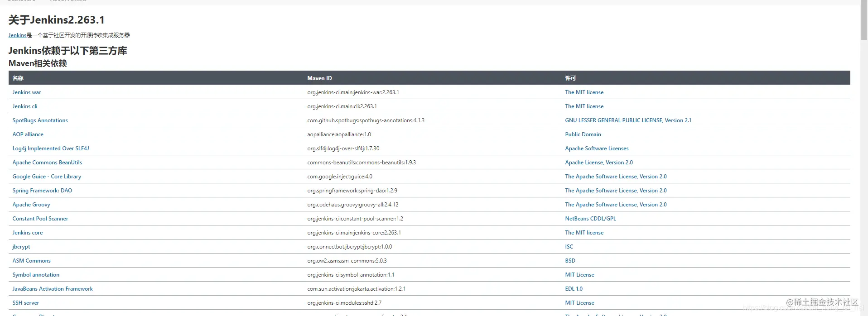The width and height of the screenshot is (868, 316).
Task: Open the Jenkins link in the description
Action: pos(17,35)
